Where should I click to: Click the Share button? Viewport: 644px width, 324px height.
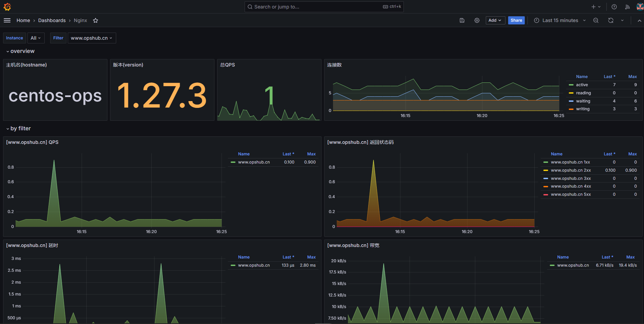(x=516, y=20)
